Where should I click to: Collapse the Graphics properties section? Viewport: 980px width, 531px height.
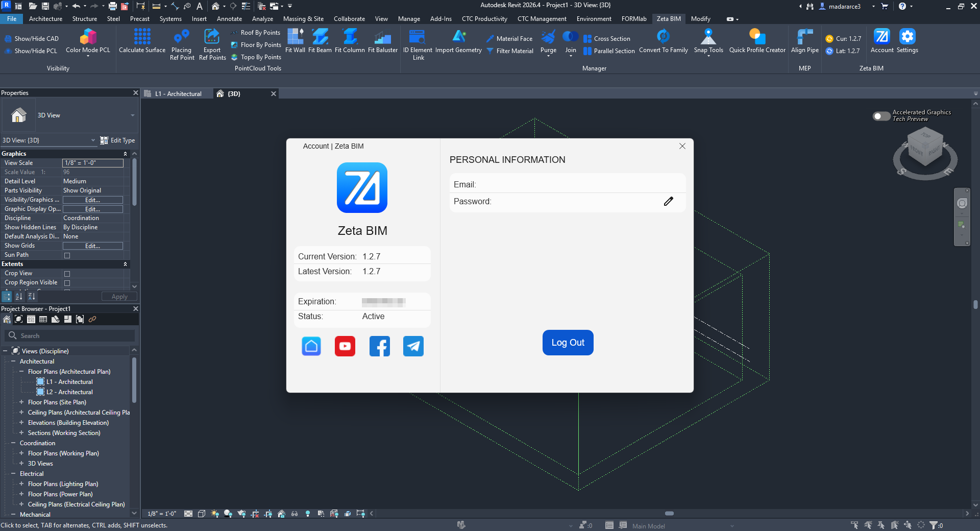click(x=126, y=154)
